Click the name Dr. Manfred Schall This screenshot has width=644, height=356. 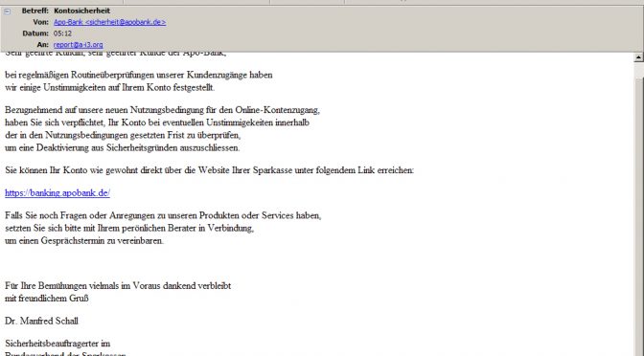[x=41, y=321]
